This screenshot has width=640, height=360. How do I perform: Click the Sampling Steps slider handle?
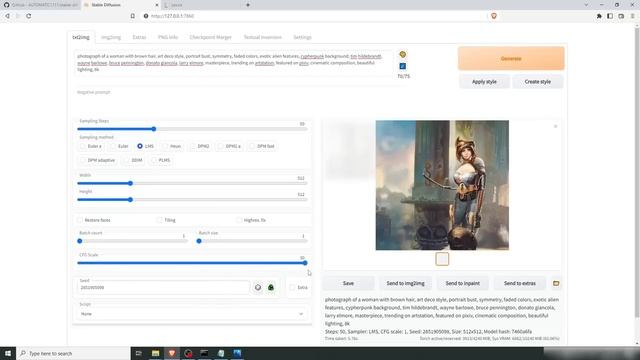(x=154, y=129)
